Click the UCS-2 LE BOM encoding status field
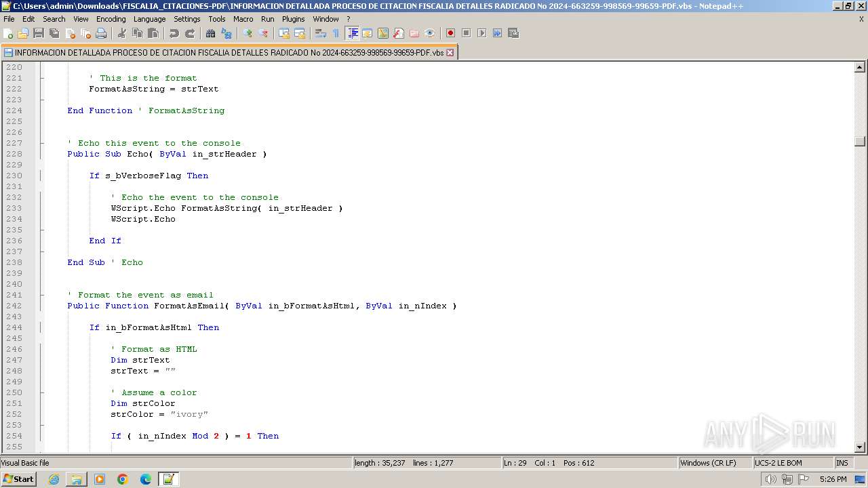Screen dimensions: 868x488 click(793, 463)
